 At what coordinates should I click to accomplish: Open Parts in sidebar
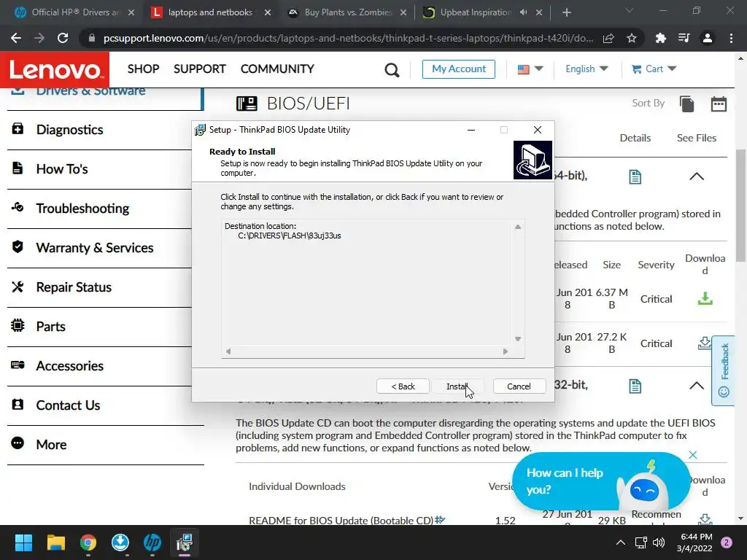50,327
